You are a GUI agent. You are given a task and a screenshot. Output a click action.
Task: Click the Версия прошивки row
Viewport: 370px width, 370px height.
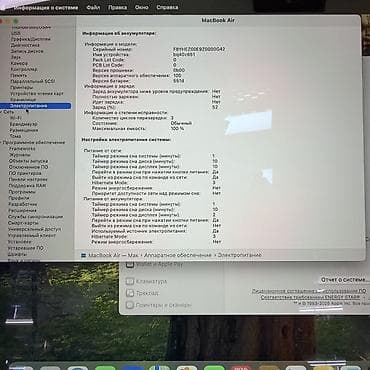tap(138, 71)
